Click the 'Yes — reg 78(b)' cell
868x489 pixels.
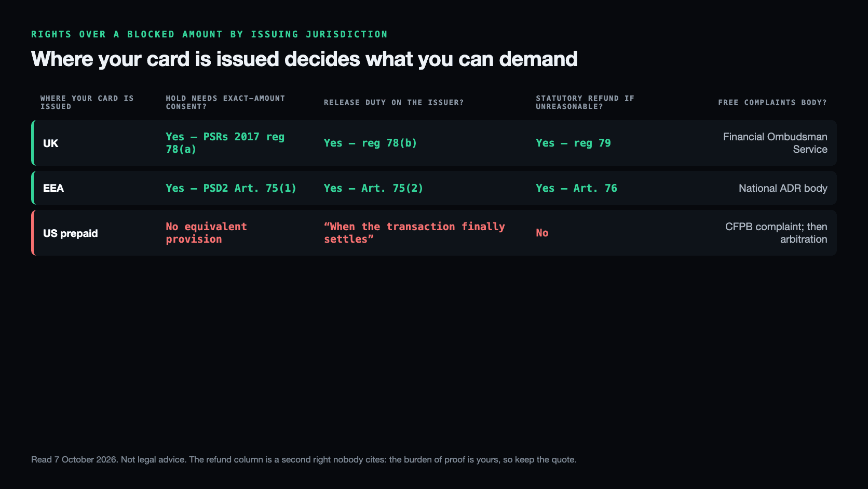[371, 143]
